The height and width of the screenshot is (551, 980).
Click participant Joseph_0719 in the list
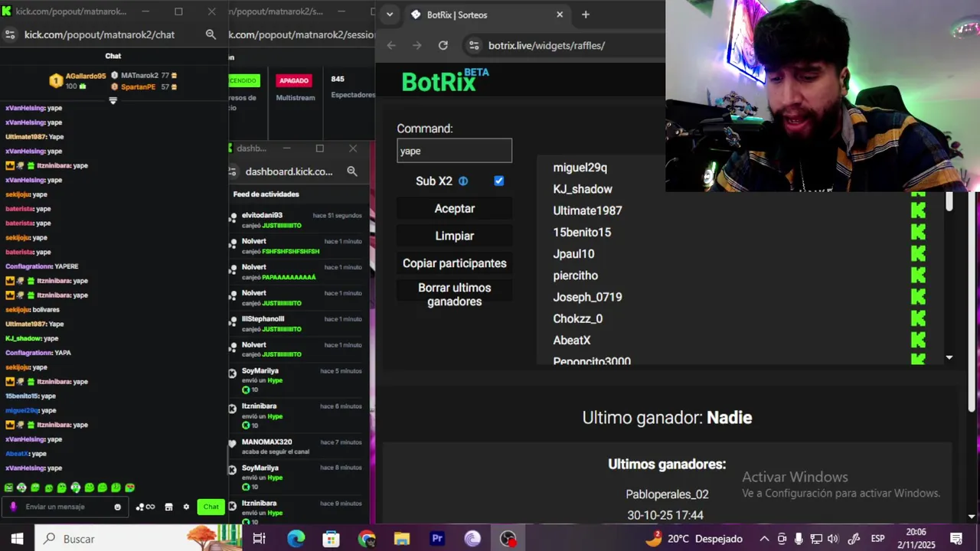point(587,297)
